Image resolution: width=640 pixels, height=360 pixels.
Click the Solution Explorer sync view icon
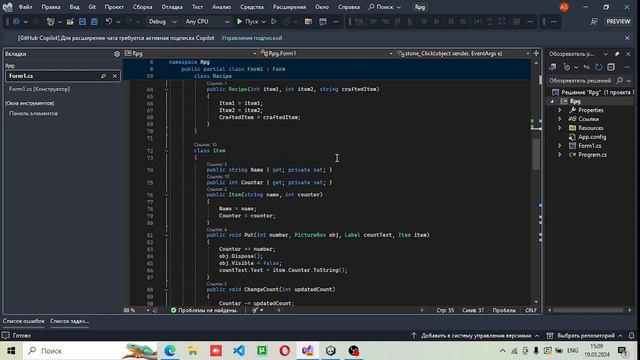click(553, 67)
